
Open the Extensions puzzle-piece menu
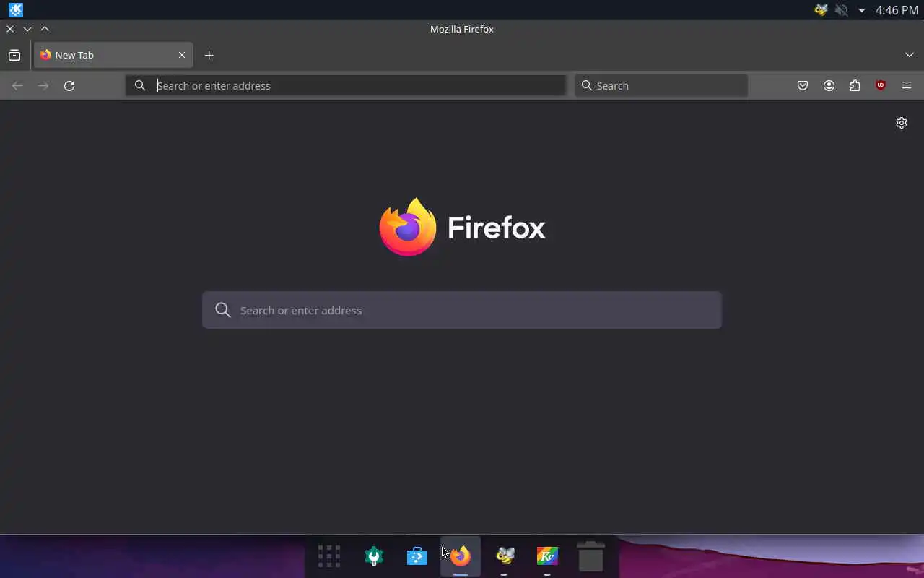(855, 85)
